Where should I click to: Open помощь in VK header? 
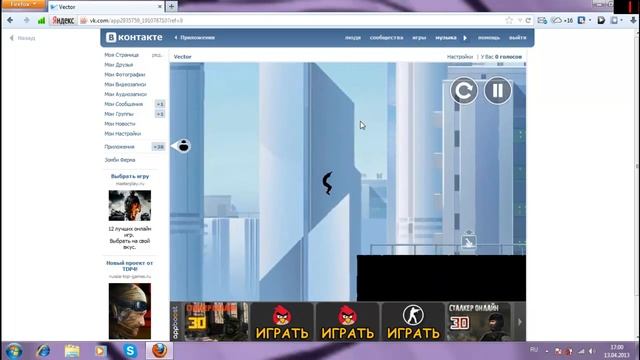(x=489, y=38)
